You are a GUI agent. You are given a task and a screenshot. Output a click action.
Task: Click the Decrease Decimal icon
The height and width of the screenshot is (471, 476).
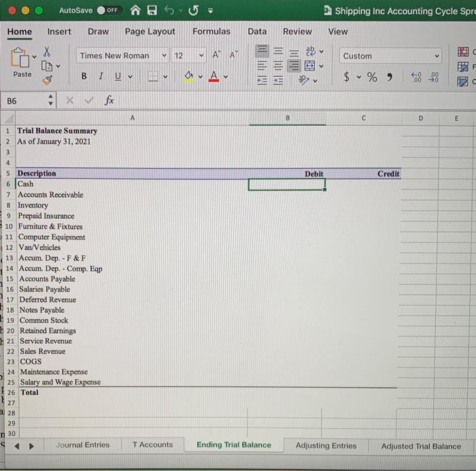(x=433, y=77)
